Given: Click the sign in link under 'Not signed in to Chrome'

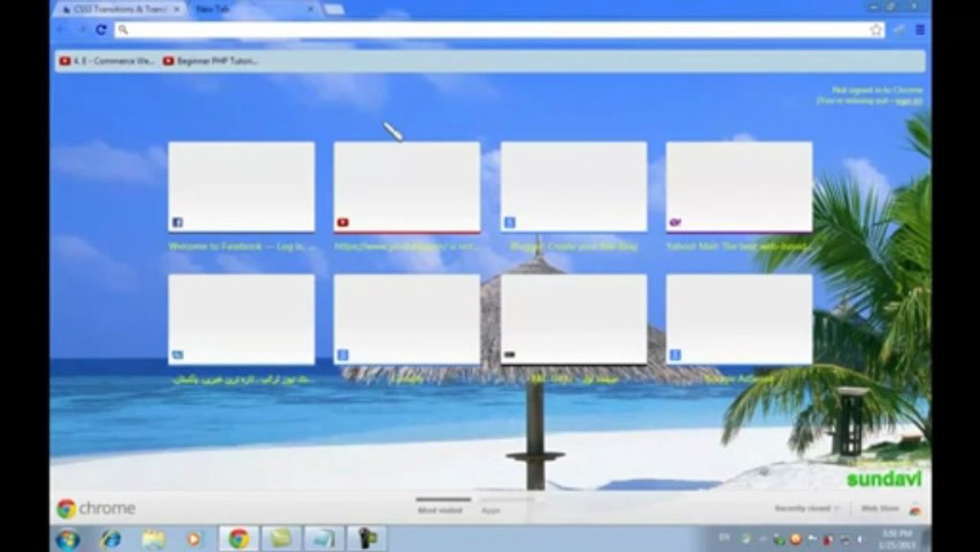Looking at the screenshot, I should (908, 100).
